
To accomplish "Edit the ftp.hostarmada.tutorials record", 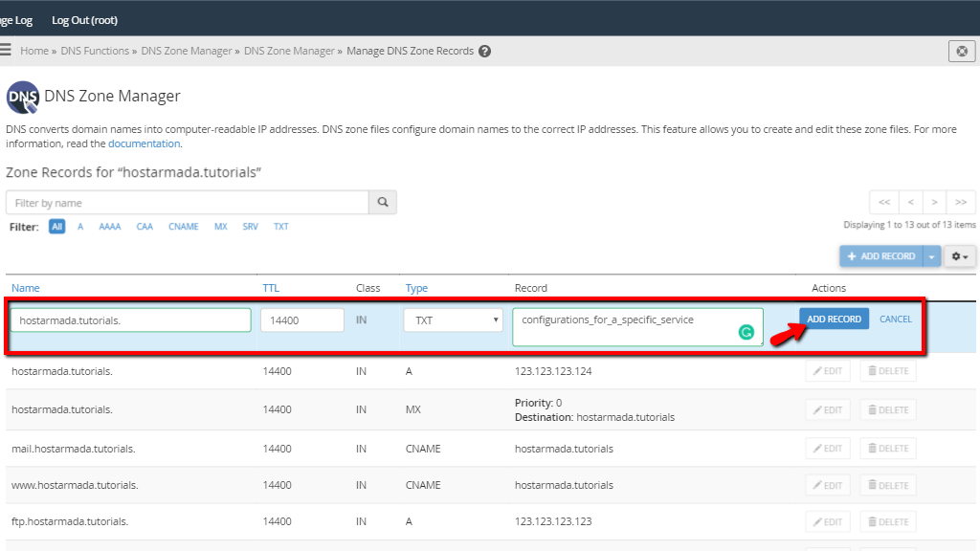I will click(828, 521).
